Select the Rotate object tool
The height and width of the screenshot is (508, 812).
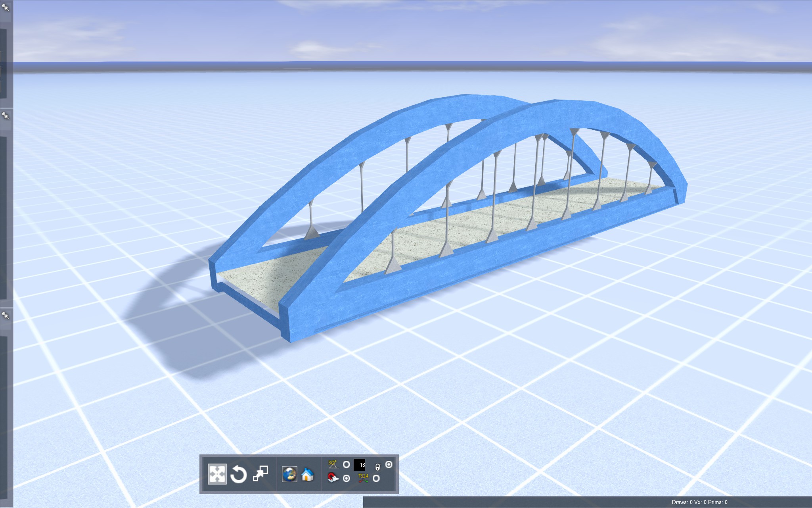point(239,474)
